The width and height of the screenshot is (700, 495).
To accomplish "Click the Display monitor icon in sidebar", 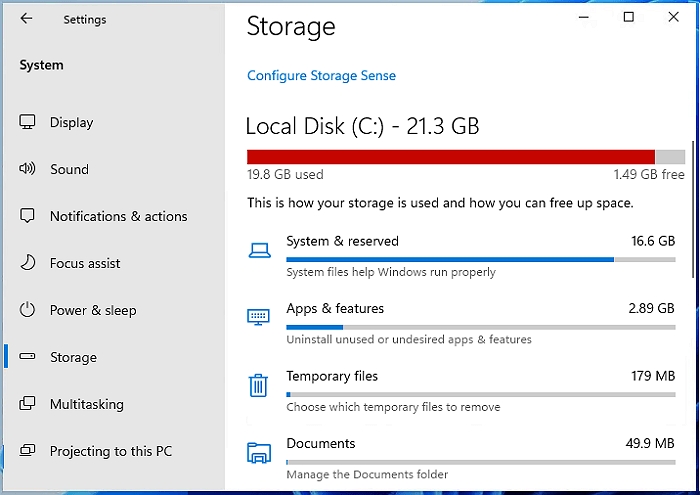I will (28, 122).
